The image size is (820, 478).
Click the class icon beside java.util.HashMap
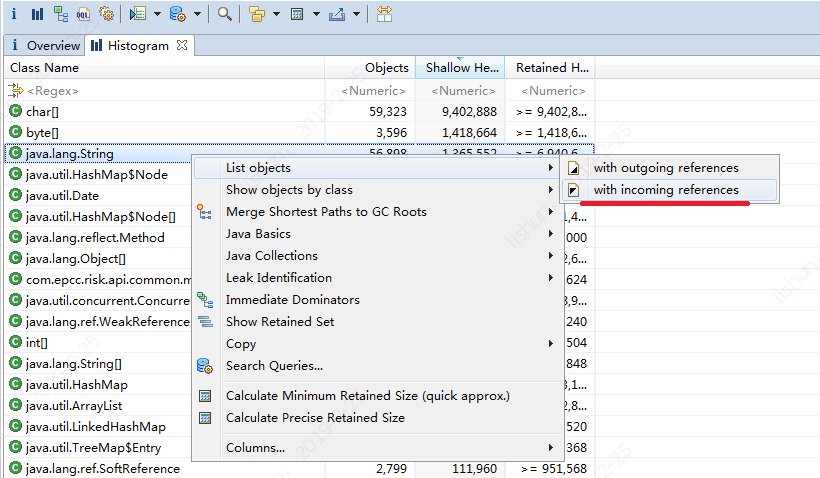pyautogui.click(x=16, y=384)
